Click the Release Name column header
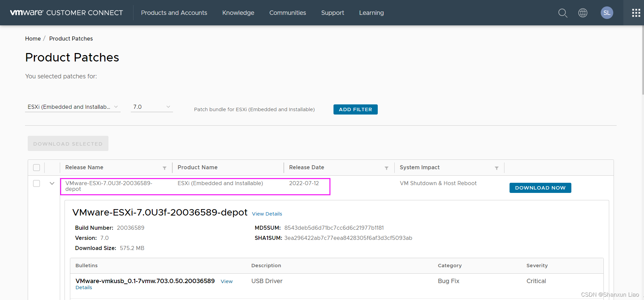 84,167
